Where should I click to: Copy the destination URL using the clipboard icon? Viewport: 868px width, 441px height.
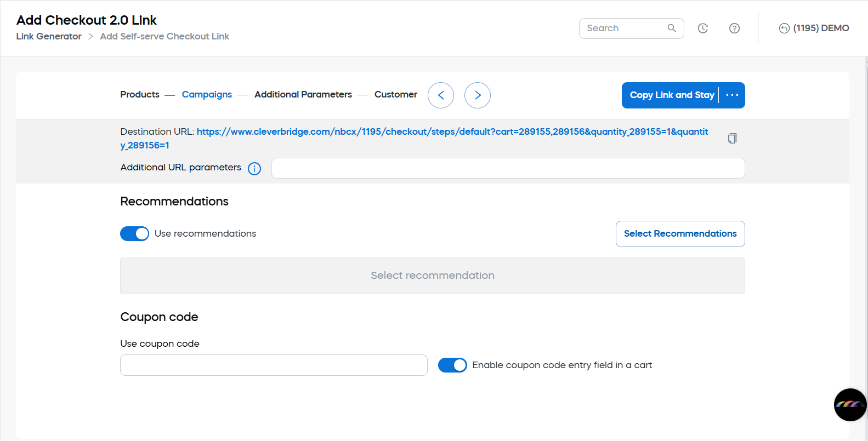(732, 138)
